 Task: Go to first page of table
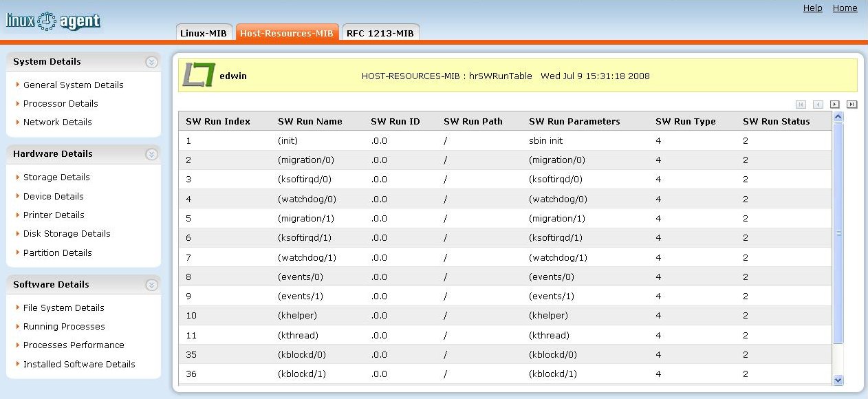pos(801,105)
